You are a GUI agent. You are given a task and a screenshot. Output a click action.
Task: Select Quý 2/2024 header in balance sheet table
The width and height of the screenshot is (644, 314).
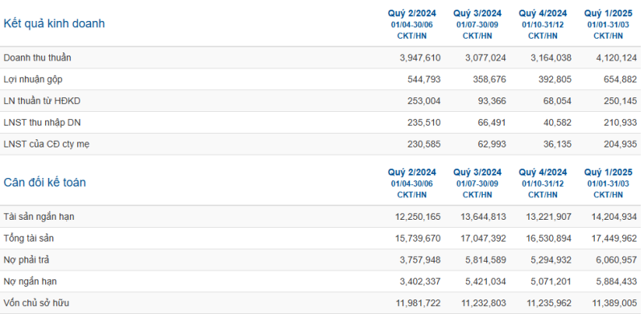(411, 172)
